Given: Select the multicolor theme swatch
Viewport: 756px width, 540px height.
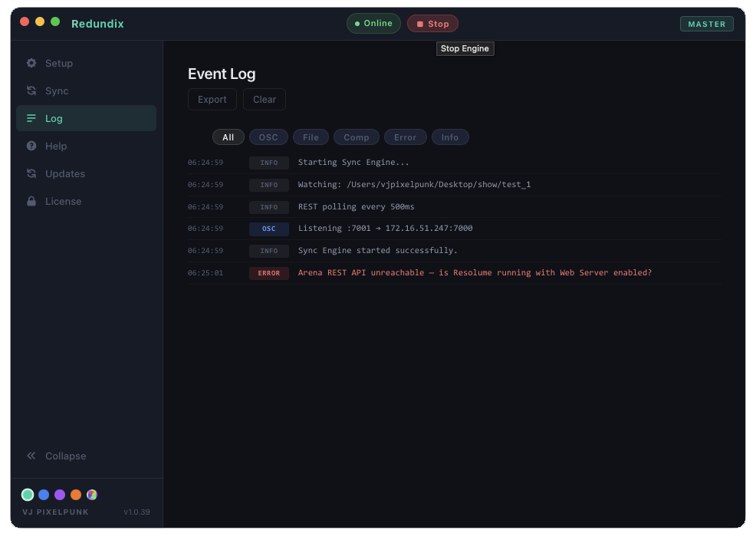Looking at the screenshot, I should [92, 495].
